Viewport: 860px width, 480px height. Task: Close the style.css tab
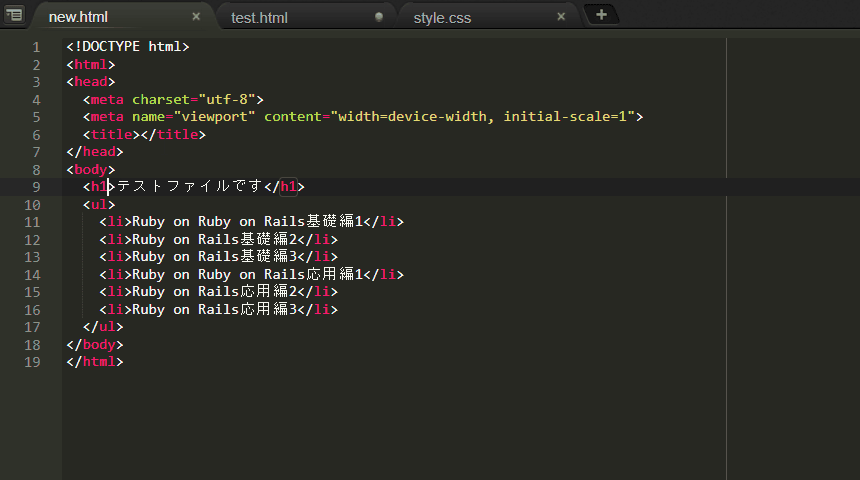click(561, 17)
